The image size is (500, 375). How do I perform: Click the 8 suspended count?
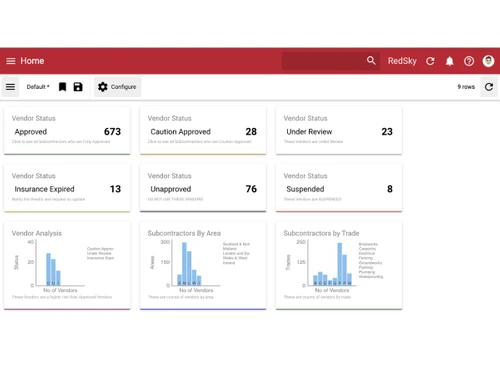coord(390,189)
